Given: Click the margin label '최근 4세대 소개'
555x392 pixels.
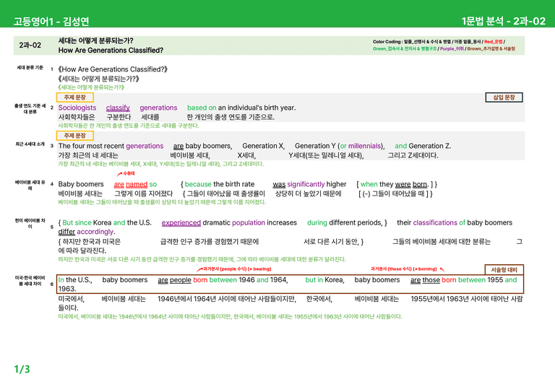Looking at the screenshot, I should point(30,144).
